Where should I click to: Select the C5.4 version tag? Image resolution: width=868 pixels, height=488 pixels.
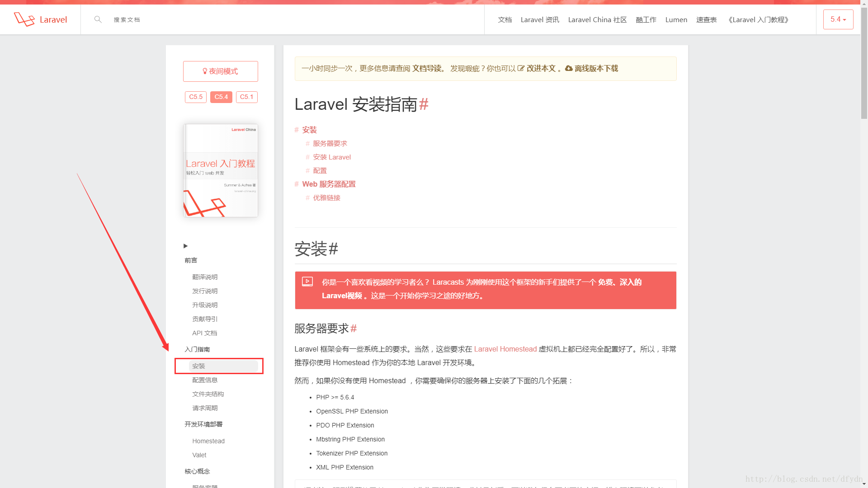[221, 97]
